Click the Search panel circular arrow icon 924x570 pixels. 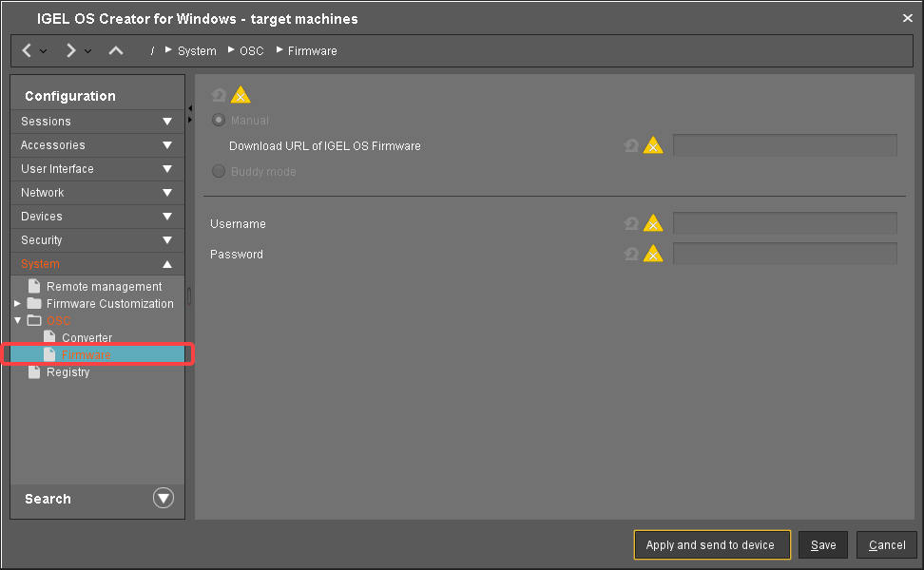point(164,499)
